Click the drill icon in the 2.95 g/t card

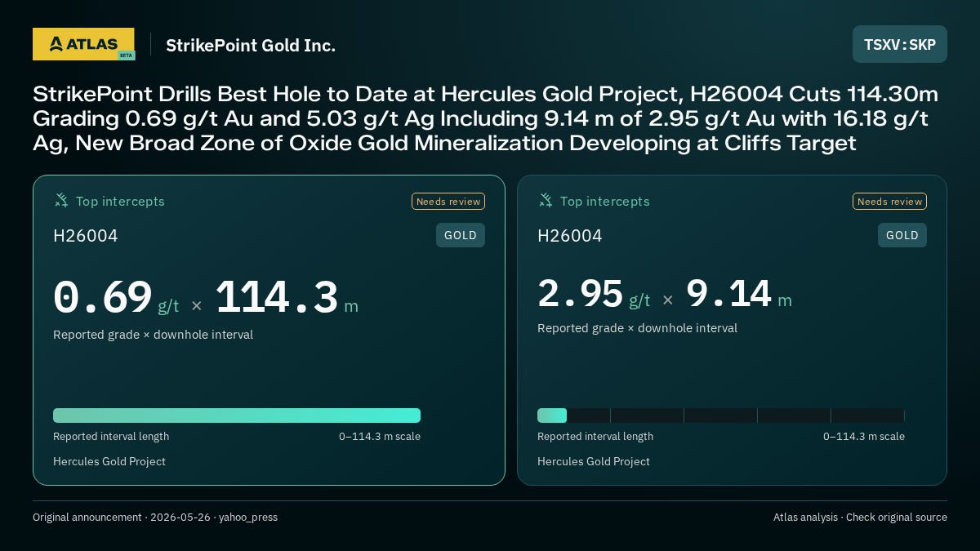(546, 200)
